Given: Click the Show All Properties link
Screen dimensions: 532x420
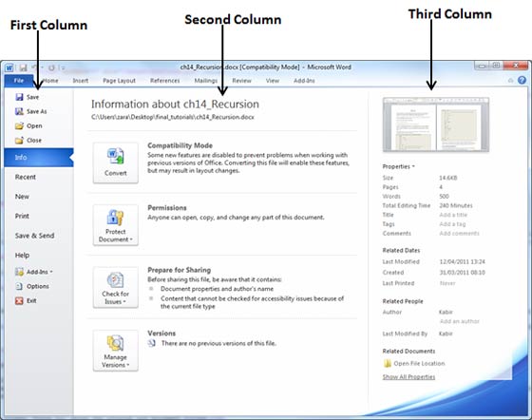Looking at the screenshot, I should pyautogui.click(x=408, y=377).
